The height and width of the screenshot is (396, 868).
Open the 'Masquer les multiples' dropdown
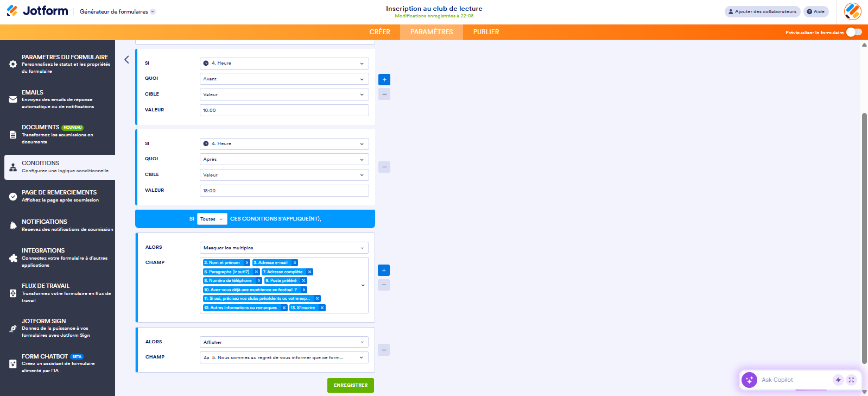point(284,248)
